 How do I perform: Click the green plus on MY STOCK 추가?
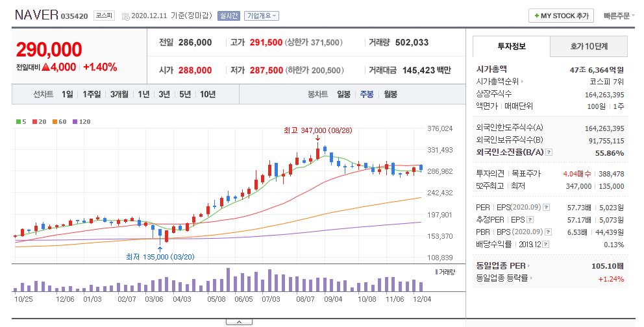(x=536, y=16)
